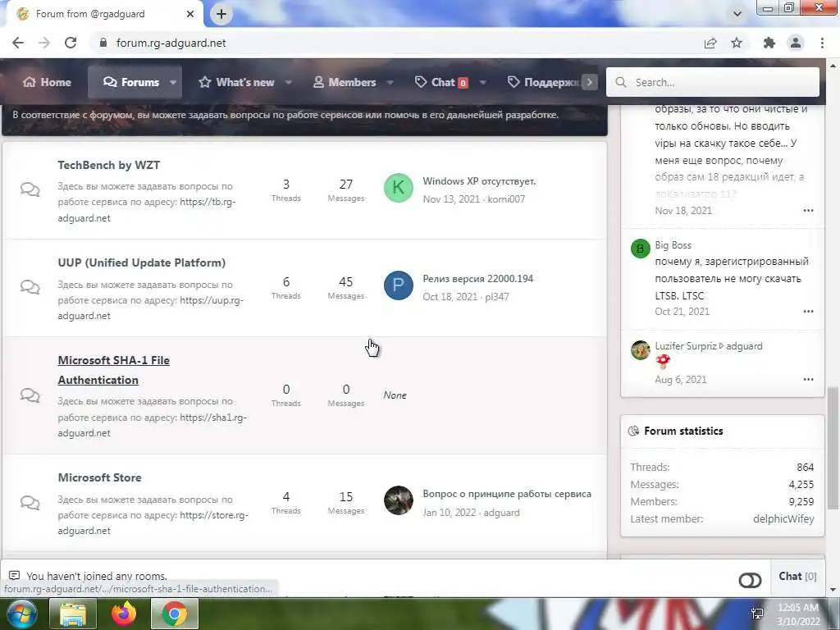Viewport: 840px width, 630px height.
Task: Open Microsoft SHA-1 File Authentication forum
Action: pyautogui.click(x=113, y=370)
